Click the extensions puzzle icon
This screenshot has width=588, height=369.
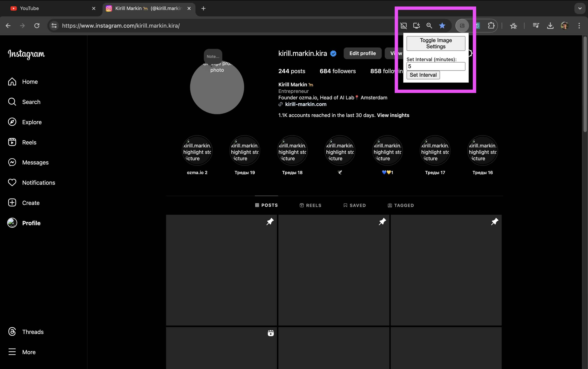[491, 26]
